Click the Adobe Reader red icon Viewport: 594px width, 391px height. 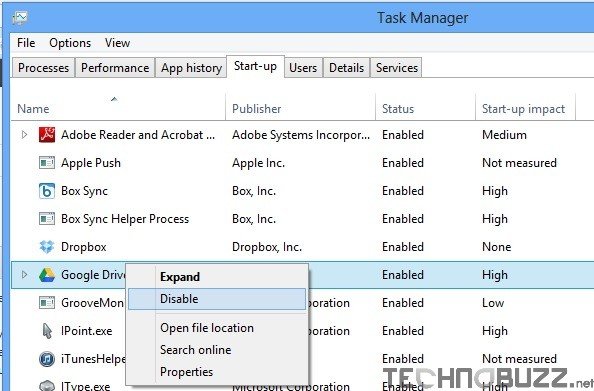click(47, 135)
